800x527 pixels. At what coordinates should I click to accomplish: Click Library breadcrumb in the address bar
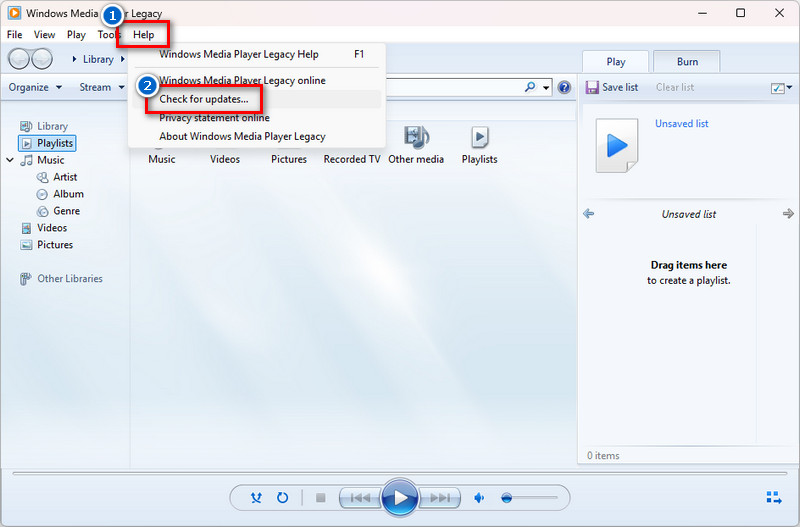point(98,59)
